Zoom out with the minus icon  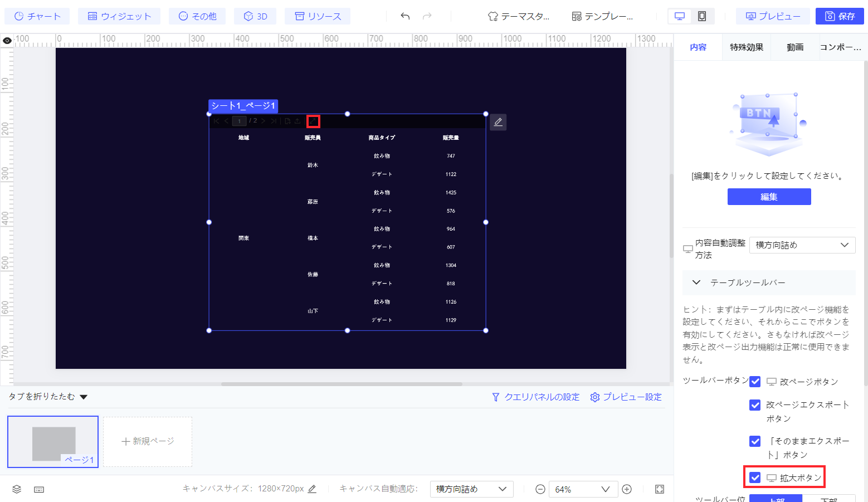point(540,489)
